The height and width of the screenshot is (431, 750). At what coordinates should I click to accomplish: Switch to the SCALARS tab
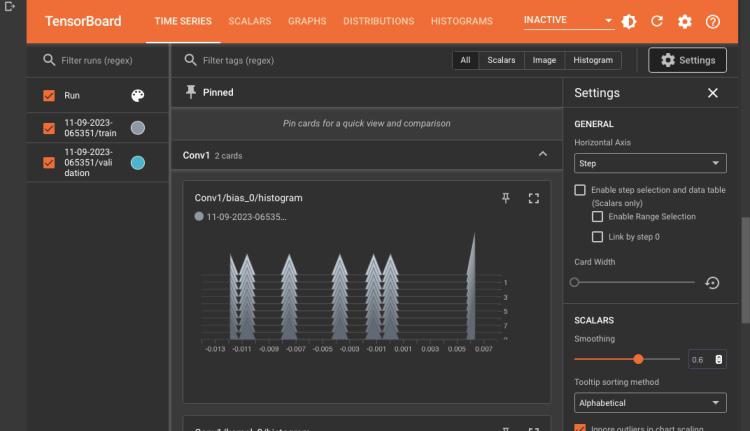pos(250,21)
